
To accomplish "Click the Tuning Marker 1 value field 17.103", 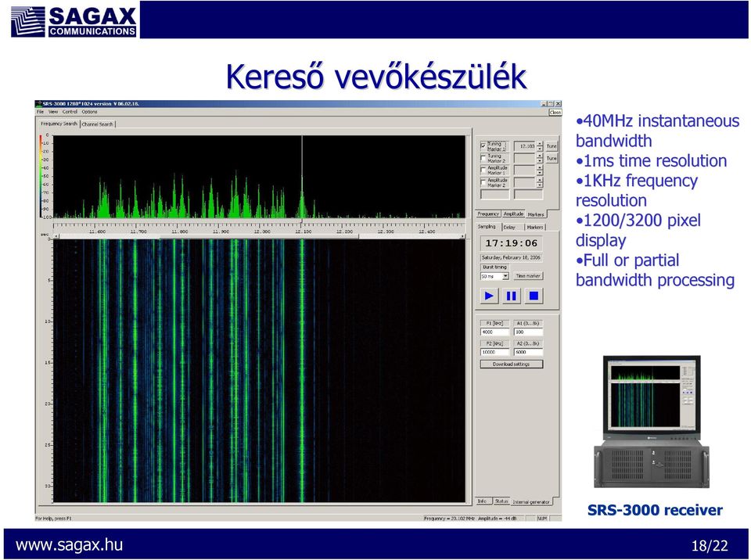I will 525,146.
